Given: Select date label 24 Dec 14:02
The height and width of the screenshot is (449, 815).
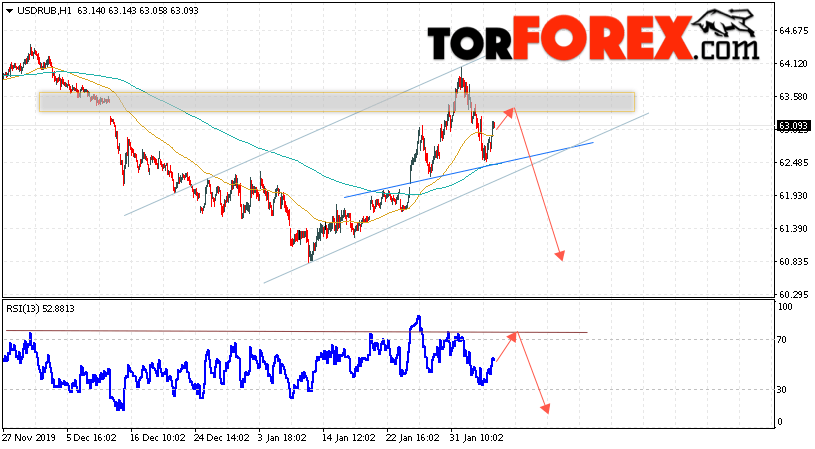Looking at the screenshot, I should point(222,438).
